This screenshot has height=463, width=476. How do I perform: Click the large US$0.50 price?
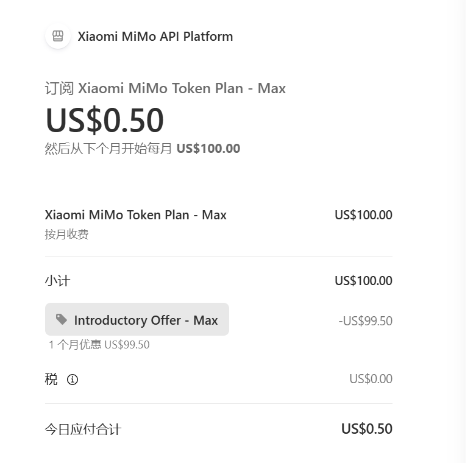pos(104,120)
